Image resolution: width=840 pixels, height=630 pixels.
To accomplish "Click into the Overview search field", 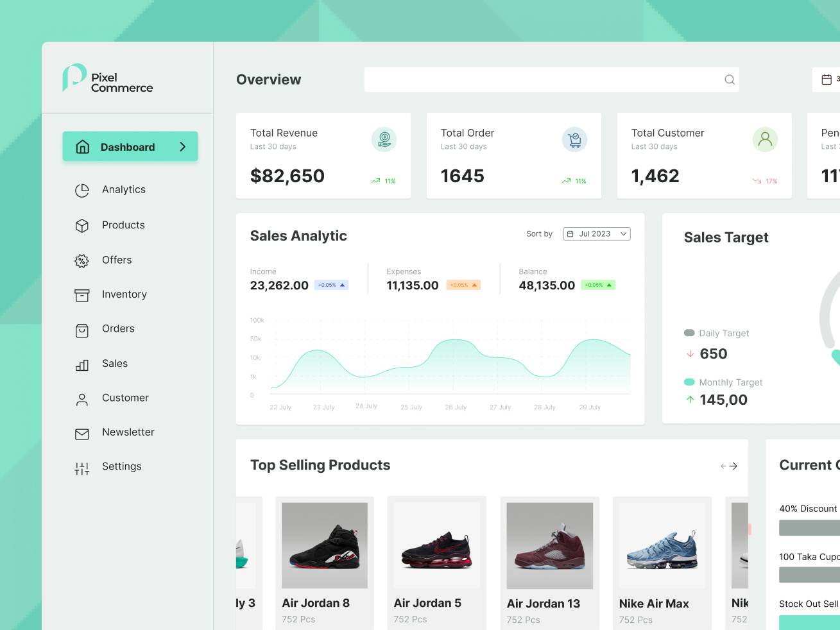I will pos(542,80).
